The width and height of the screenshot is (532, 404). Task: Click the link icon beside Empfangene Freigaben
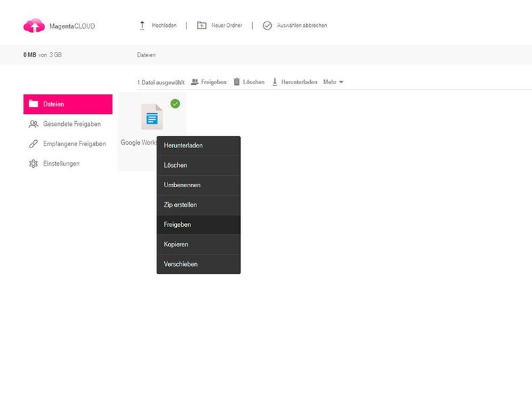33,143
